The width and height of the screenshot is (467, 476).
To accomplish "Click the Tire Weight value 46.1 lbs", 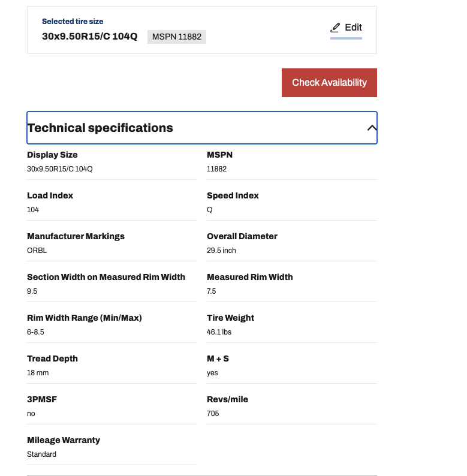I will click(x=219, y=332).
